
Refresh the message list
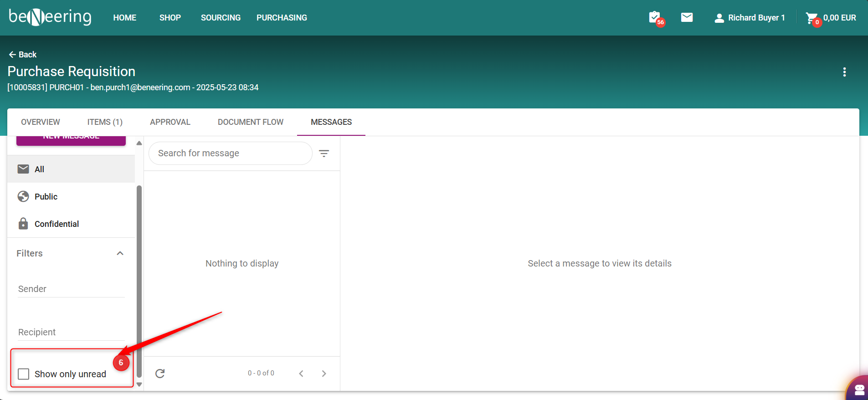click(160, 374)
